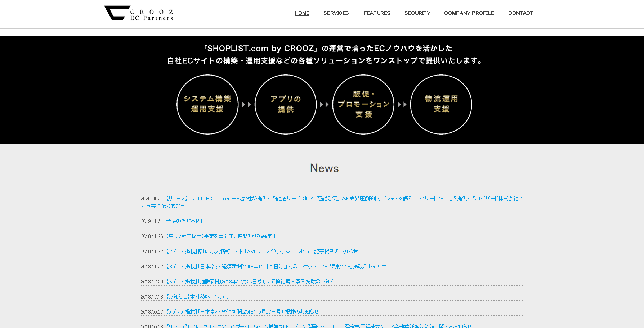Select the 物流運用支援 circle icon
This screenshot has width=644, height=328.
pos(441,104)
